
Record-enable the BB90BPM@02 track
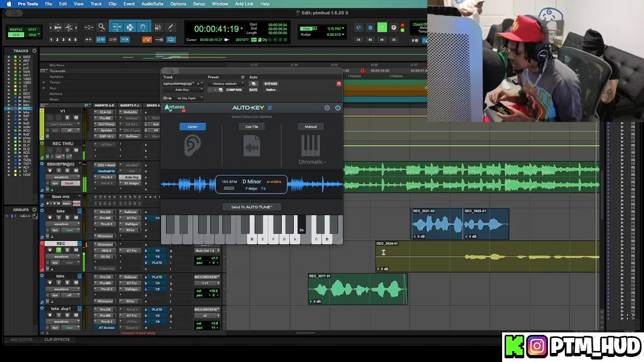pos(50,170)
